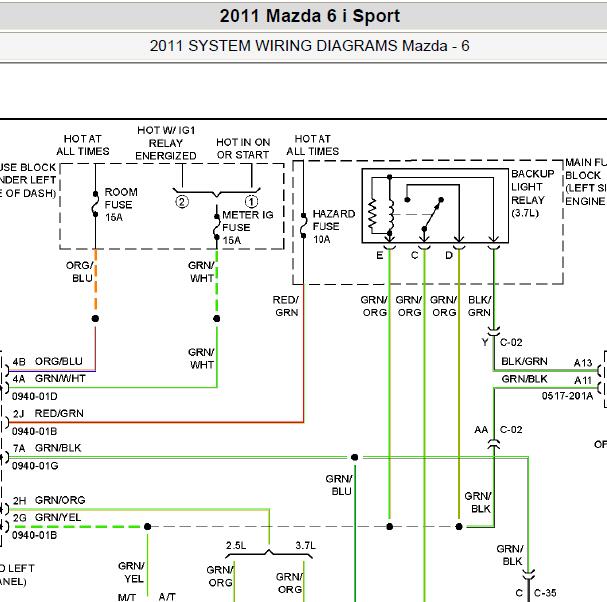Image resolution: width=607 pixels, height=602 pixels.
Task: Click the "2011 Mazda 6 i Sport" title
Action: pos(310,16)
